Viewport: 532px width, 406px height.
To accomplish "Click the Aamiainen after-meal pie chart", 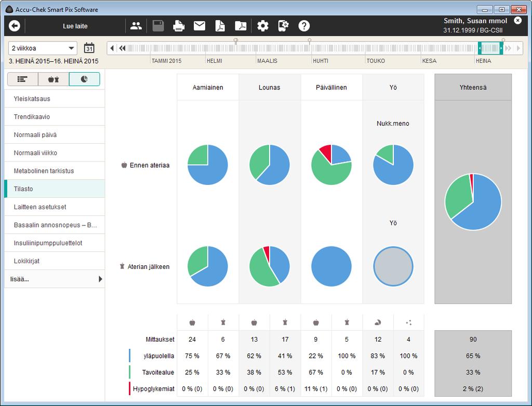I will (x=208, y=266).
